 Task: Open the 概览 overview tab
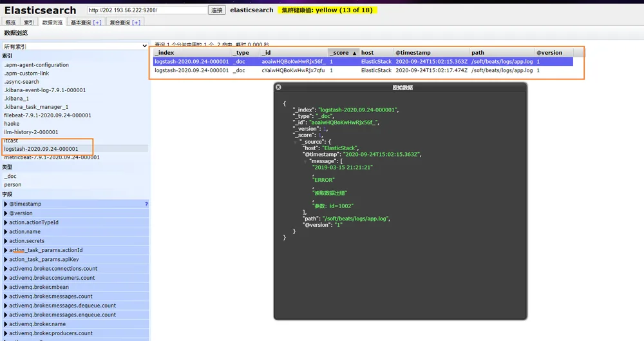tap(10, 23)
